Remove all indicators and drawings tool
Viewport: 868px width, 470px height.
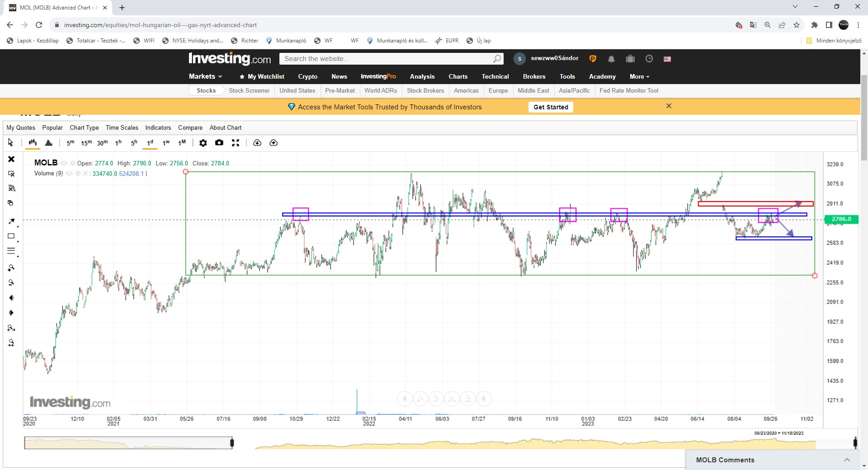click(11, 188)
